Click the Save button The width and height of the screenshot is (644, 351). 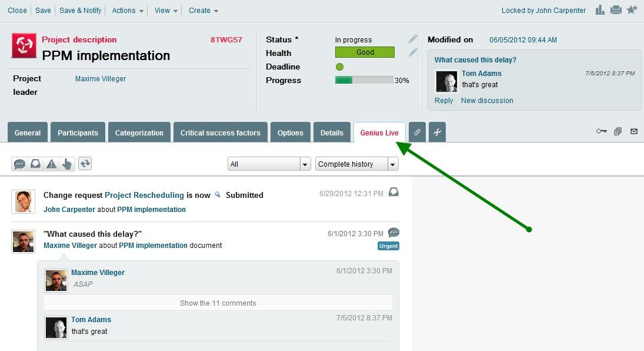coord(43,10)
